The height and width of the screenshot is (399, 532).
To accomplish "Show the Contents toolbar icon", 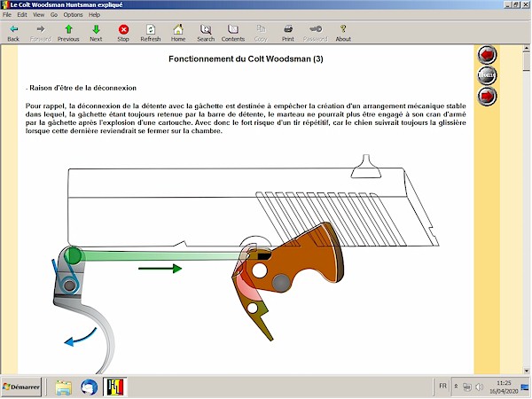I will point(233,33).
